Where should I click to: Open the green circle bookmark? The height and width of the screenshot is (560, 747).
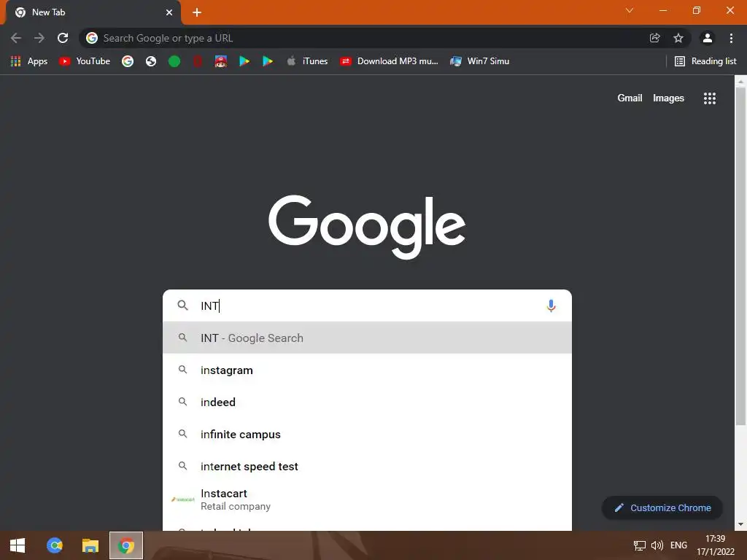174,61
